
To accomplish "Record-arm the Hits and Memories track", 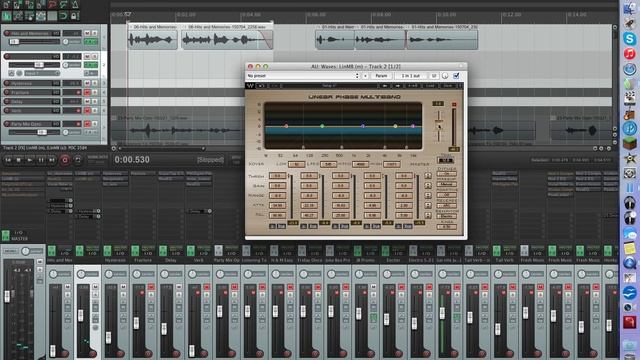I will tap(7, 33).
